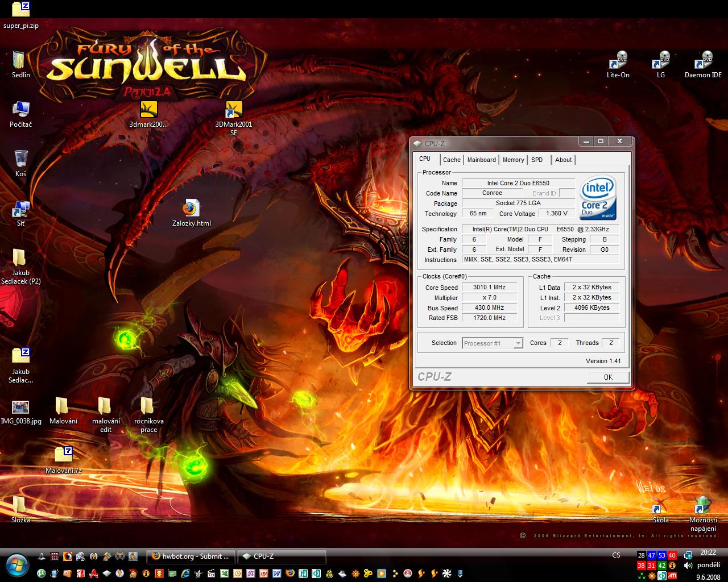Launch Word from quick launch bar
The width and height of the screenshot is (728, 582).
276,573
